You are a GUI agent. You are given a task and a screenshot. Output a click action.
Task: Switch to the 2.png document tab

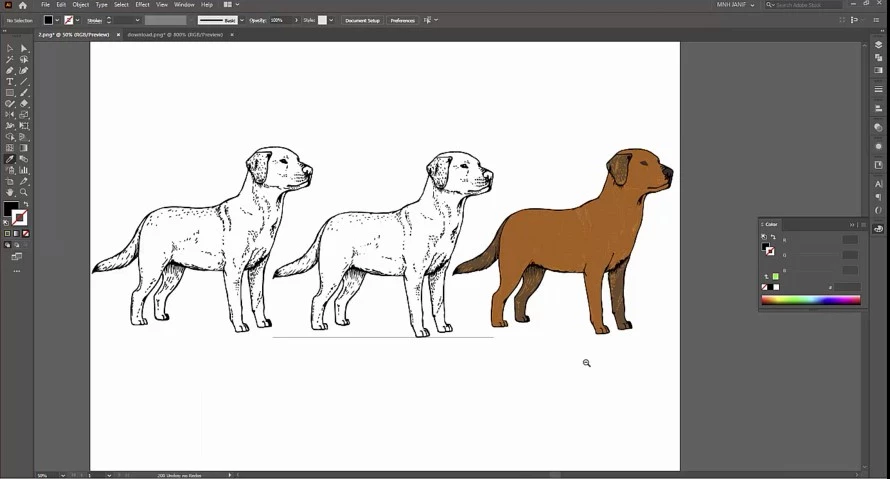point(74,35)
